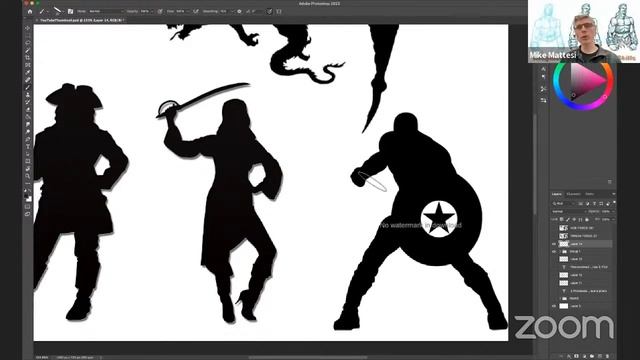Lock all padlock icon in Layers panel
The image size is (640, 360).
point(587,220)
